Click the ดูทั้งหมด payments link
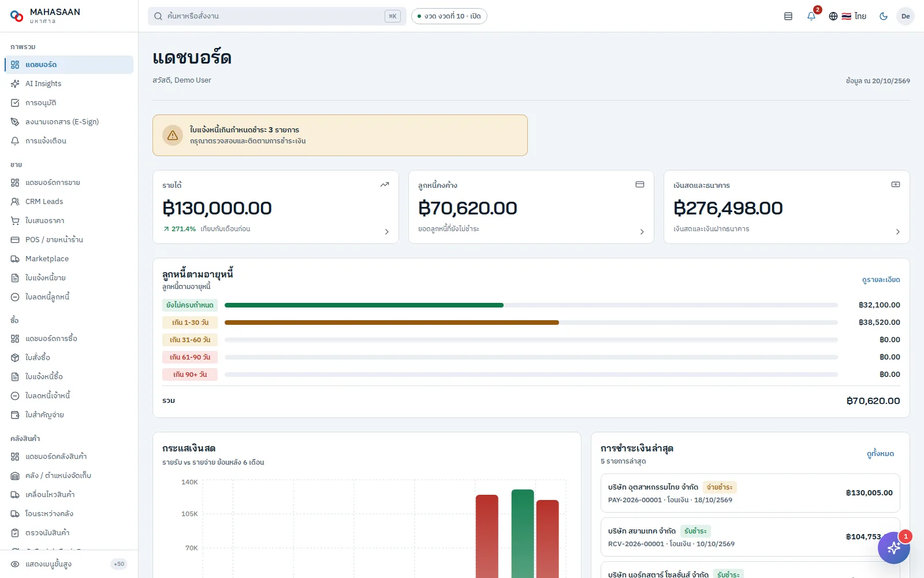924x578 pixels. coord(880,454)
